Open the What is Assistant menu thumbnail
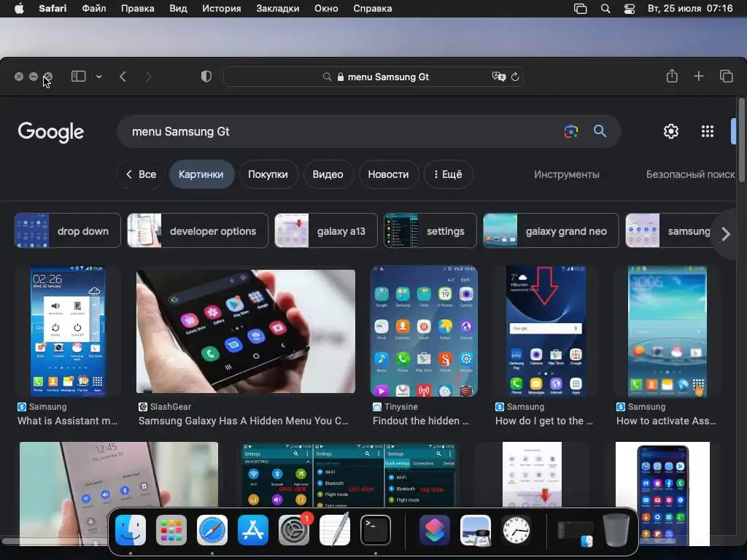 point(68,331)
